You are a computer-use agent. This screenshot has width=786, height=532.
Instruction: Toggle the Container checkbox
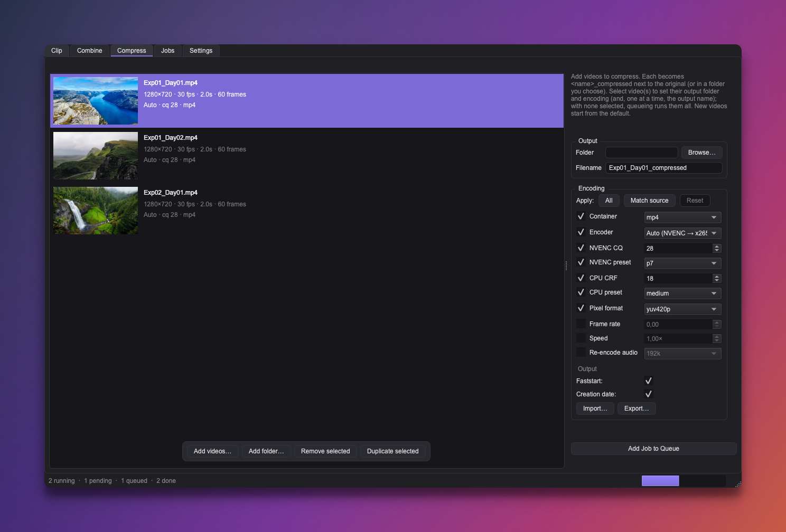pos(581,216)
